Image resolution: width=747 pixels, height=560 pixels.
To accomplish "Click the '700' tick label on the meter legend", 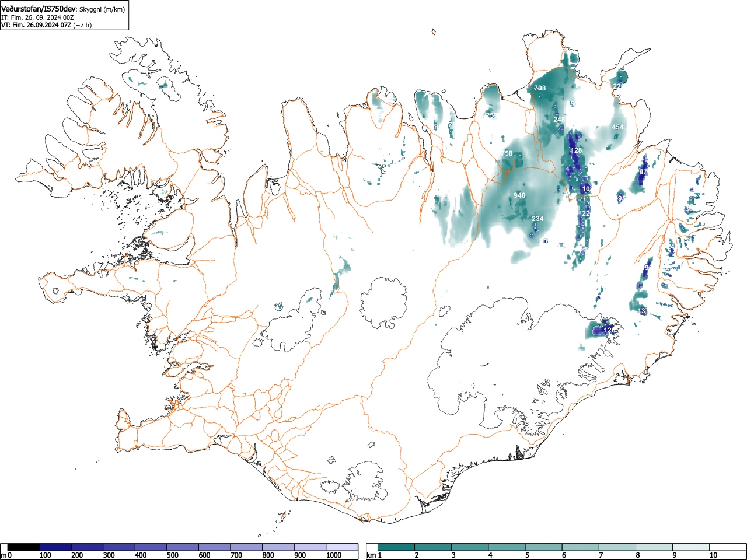I will [236, 555].
